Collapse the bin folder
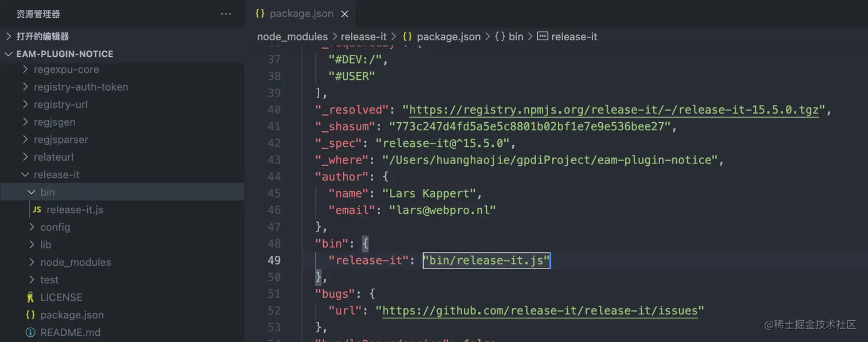The width and height of the screenshot is (868, 342). pyautogui.click(x=32, y=192)
